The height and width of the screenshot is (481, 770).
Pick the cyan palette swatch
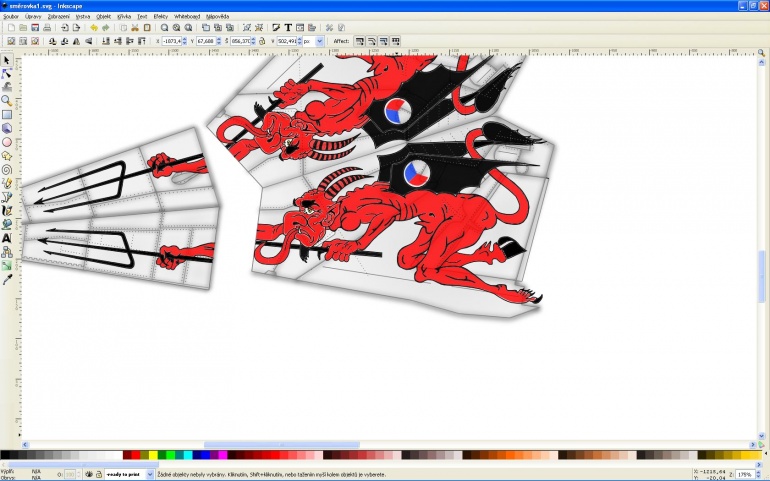click(188, 455)
